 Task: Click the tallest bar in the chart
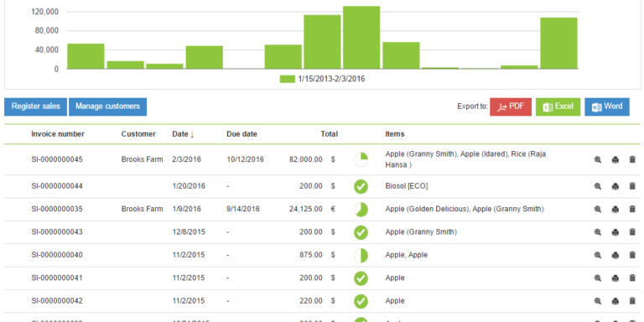(361, 38)
